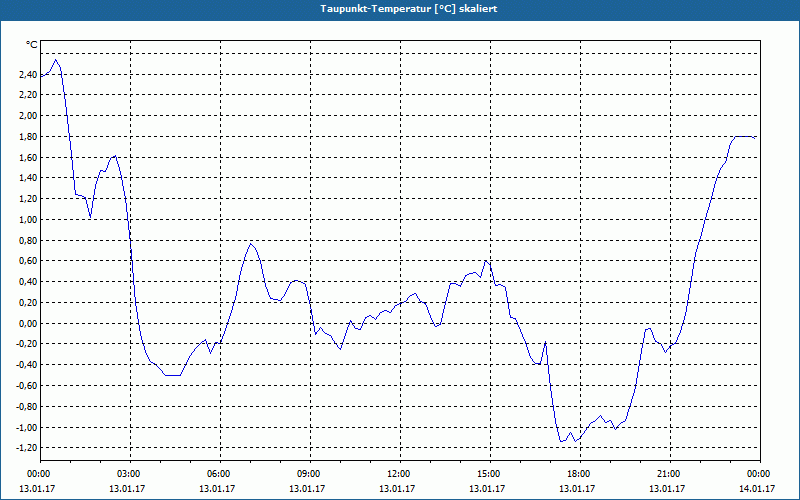Click the 13.01.17 date under 21:00
The height and width of the screenshot is (500, 800).
point(667,488)
